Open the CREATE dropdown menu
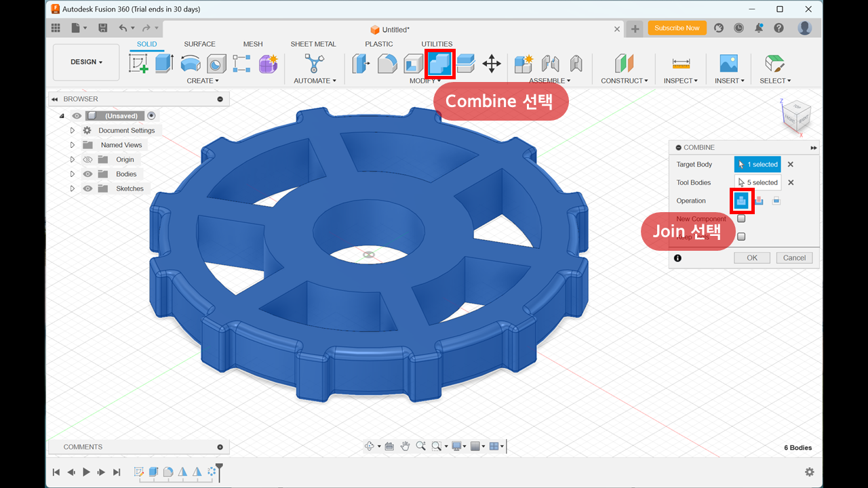The height and width of the screenshot is (488, 868). coord(203,81)
